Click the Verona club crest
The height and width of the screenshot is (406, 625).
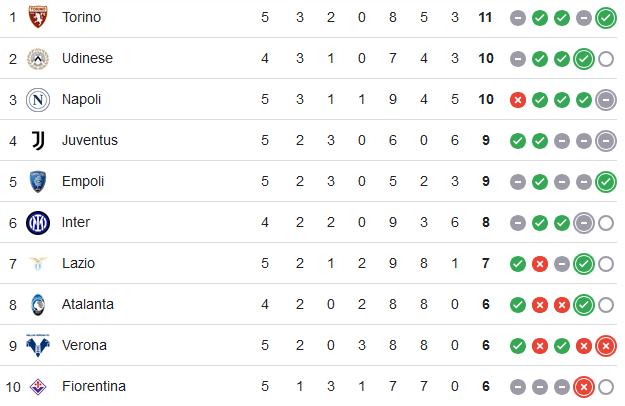[x=38, y=345]
